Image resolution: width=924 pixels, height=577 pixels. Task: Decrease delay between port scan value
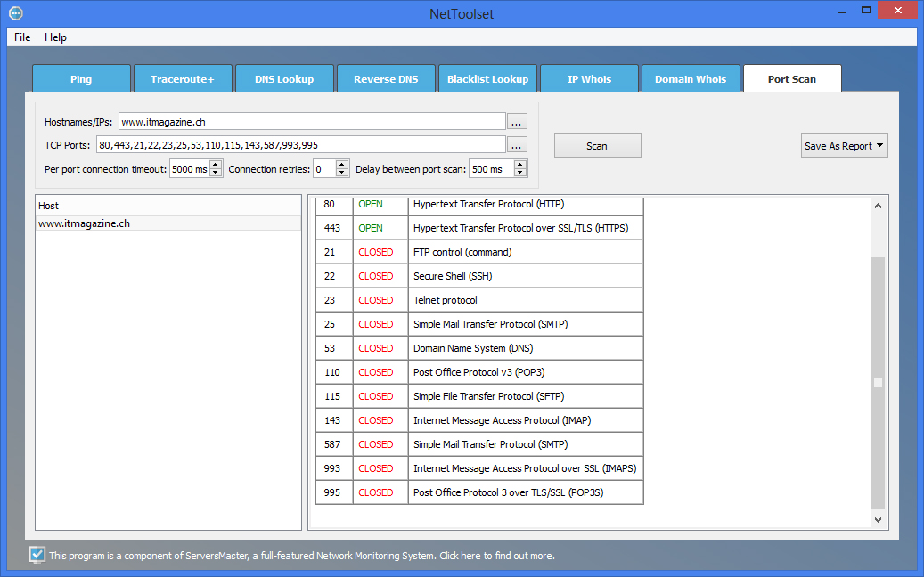pyautogui.click(x=520, y=173)
